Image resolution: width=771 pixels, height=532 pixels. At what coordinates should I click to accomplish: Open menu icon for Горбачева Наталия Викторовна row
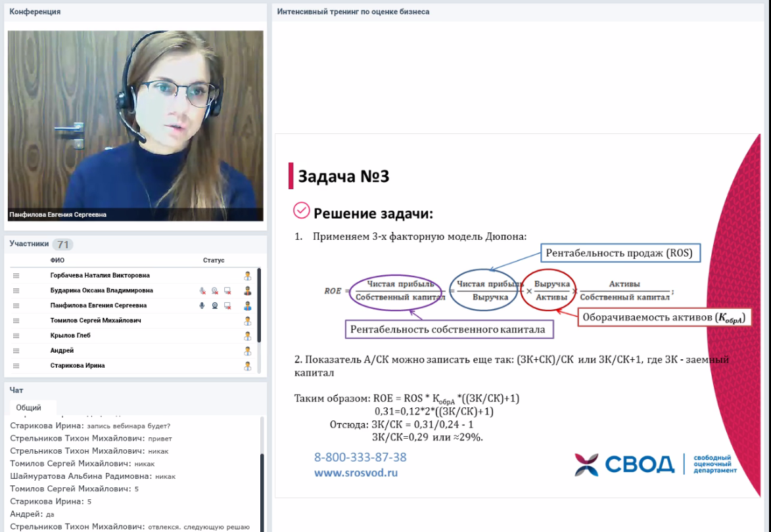tap(16, 276)
